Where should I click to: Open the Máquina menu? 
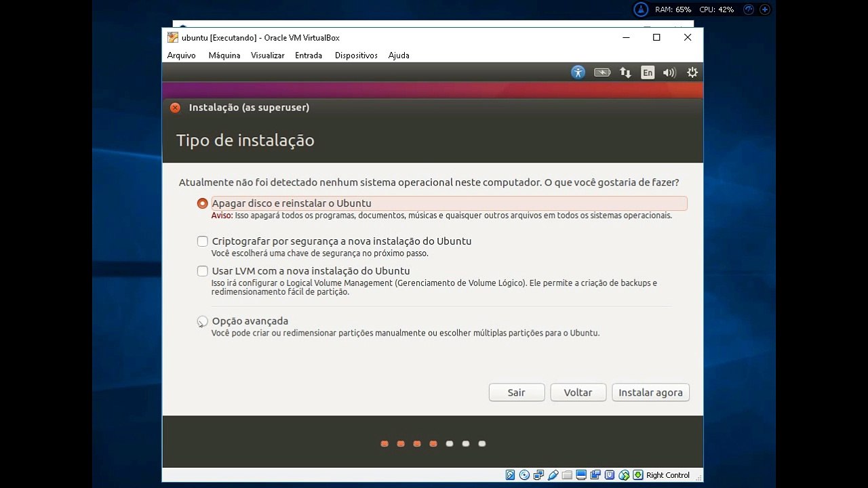224,56
